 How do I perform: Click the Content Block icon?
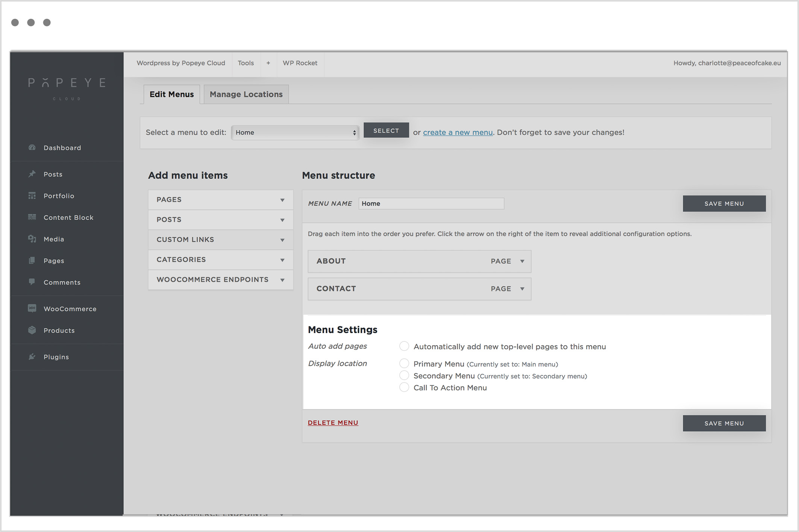(32, 217)
